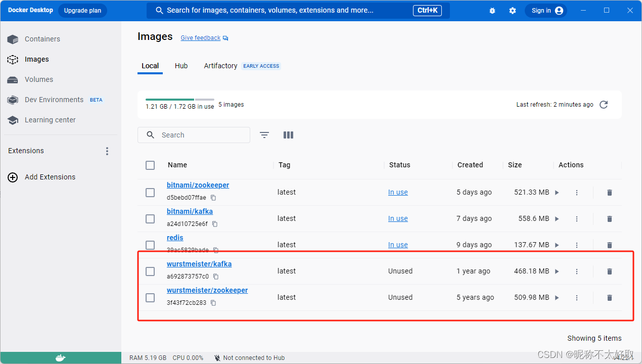The image size is (642, 364).
Task: Copy the redis image digest
Action: 216,250
